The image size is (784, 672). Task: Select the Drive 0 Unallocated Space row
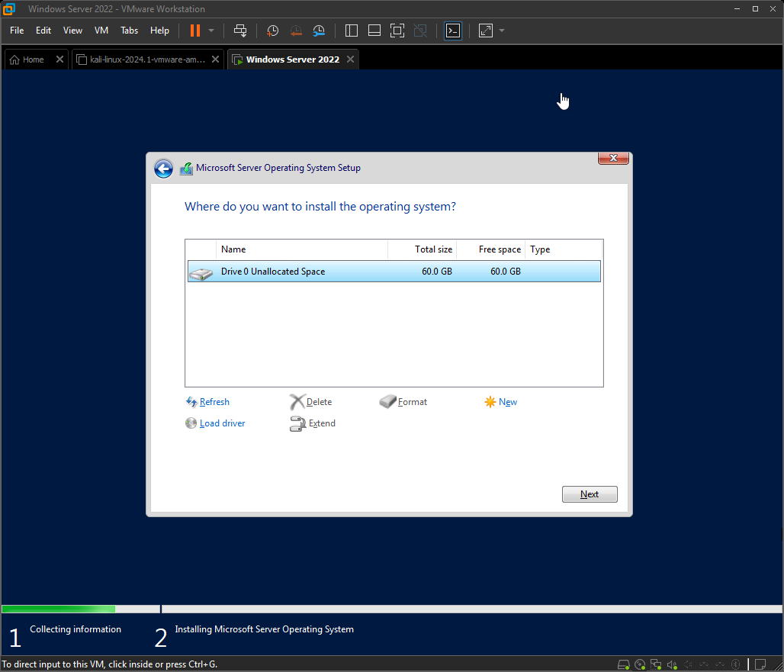(394, 272)
